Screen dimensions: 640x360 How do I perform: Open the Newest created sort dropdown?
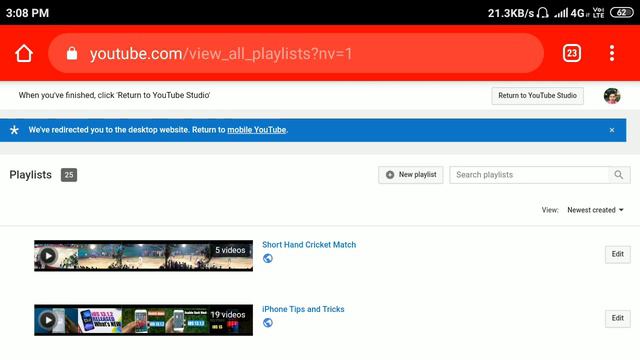[x=595, y=210]
